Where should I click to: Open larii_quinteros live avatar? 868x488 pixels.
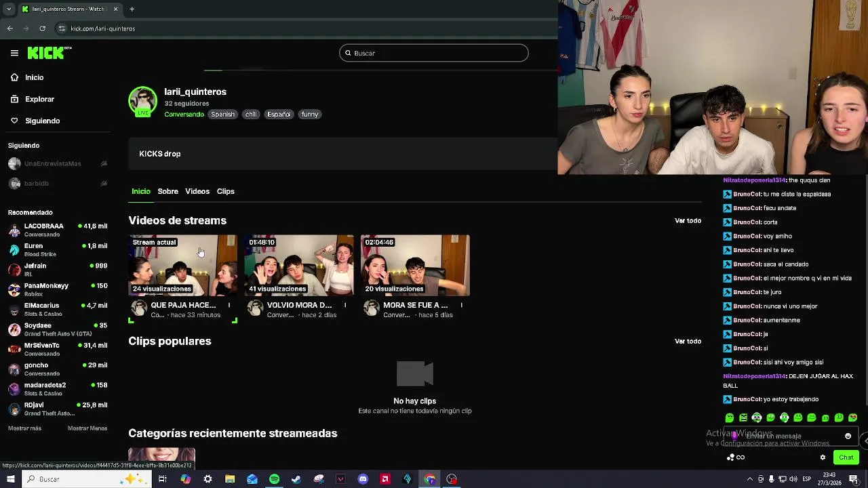click(143, 101)
